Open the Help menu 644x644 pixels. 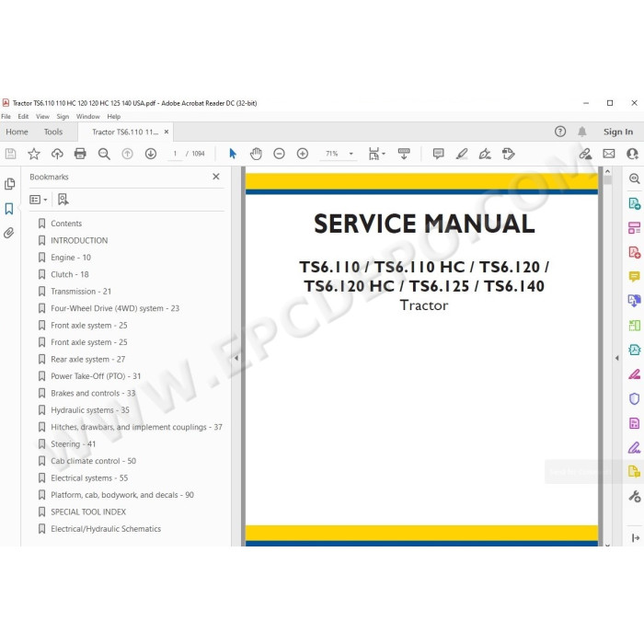click(x=114, y=117)
